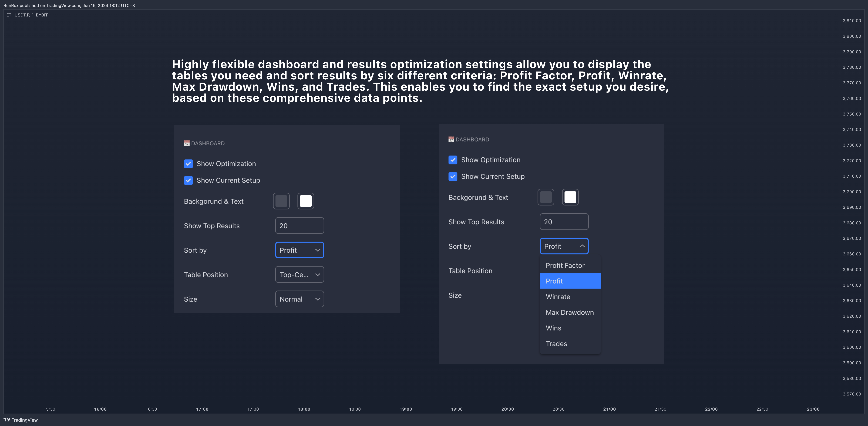Select Profit Factor from the sort list

(x=565, y=265)
